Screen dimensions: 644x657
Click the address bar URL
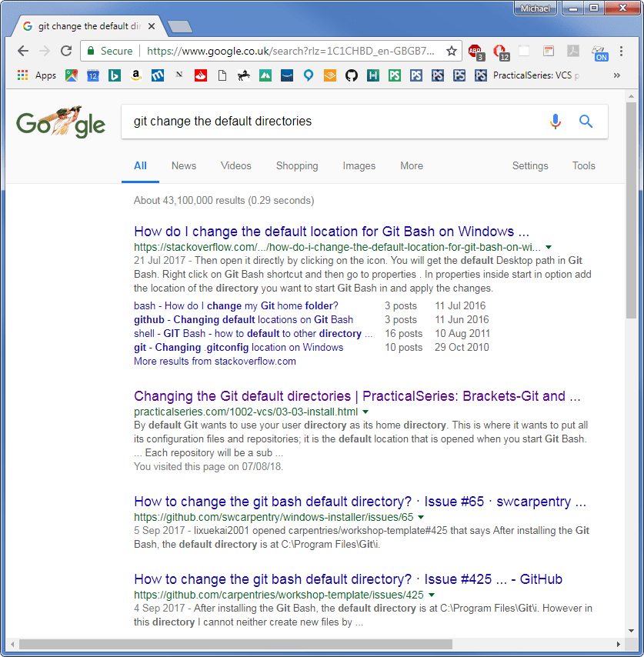(x=291, y=51)
